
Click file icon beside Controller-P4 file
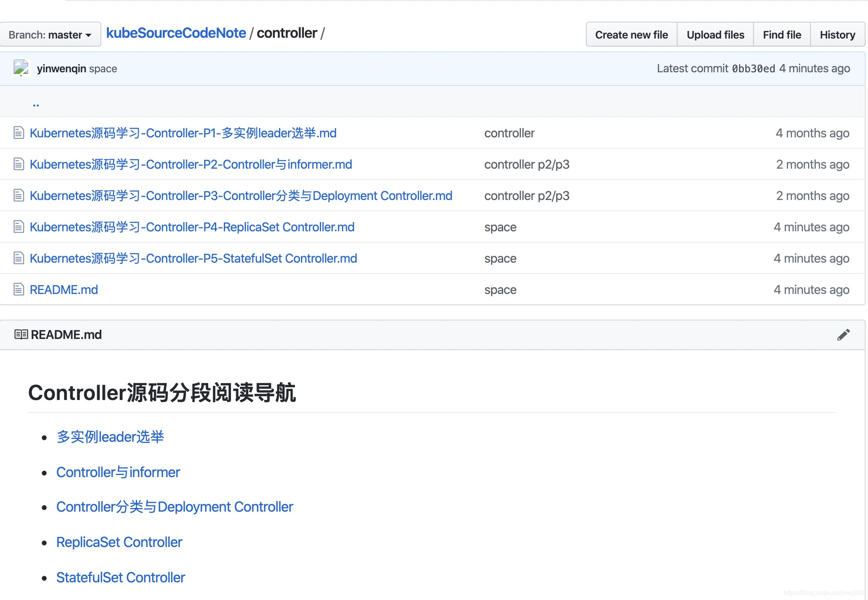(x=18, y=227)
